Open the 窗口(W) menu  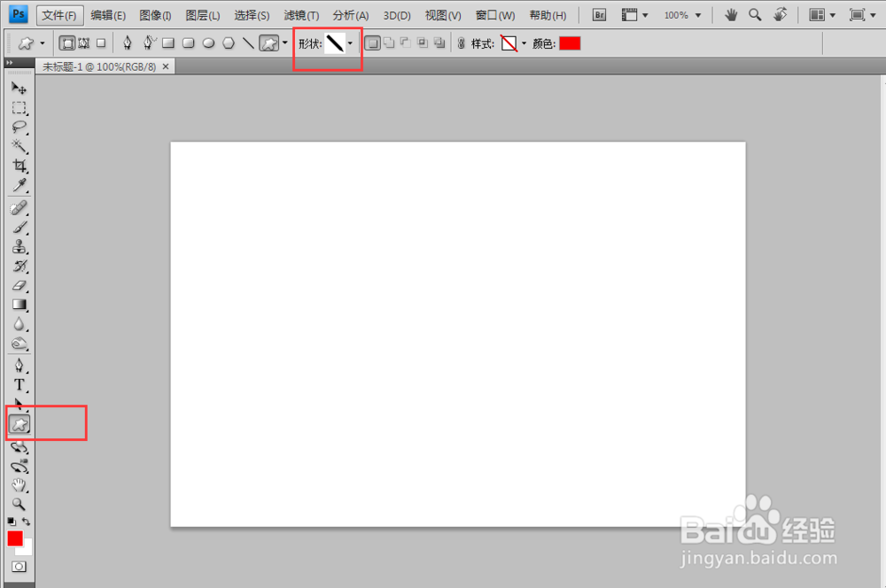coord(495,15)
